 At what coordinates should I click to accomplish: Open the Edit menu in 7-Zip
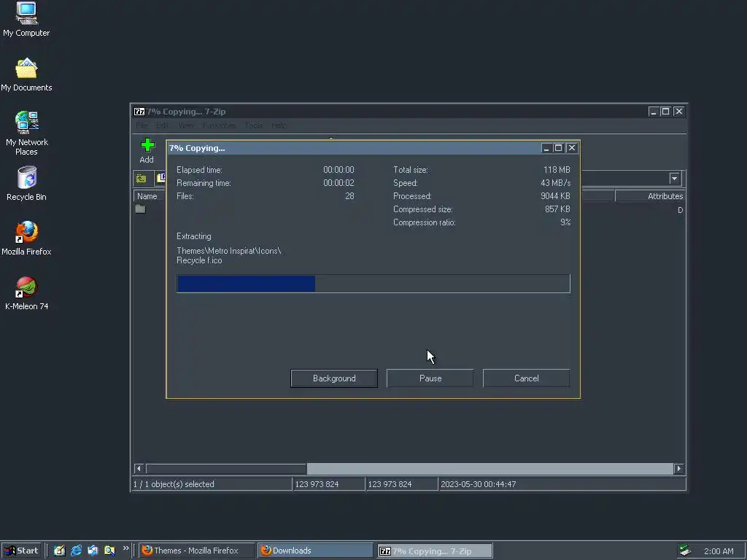point(163,125)
